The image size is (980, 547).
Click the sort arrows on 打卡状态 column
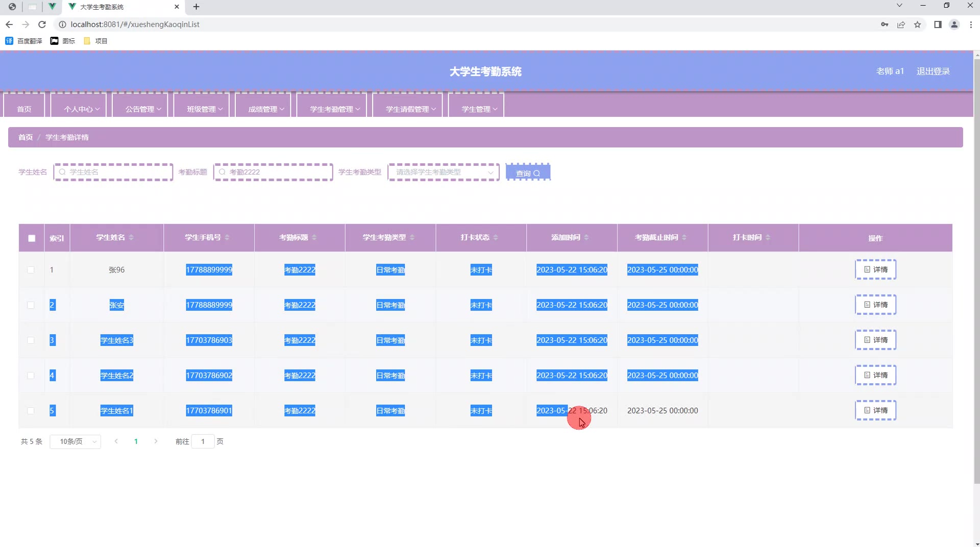496,237
